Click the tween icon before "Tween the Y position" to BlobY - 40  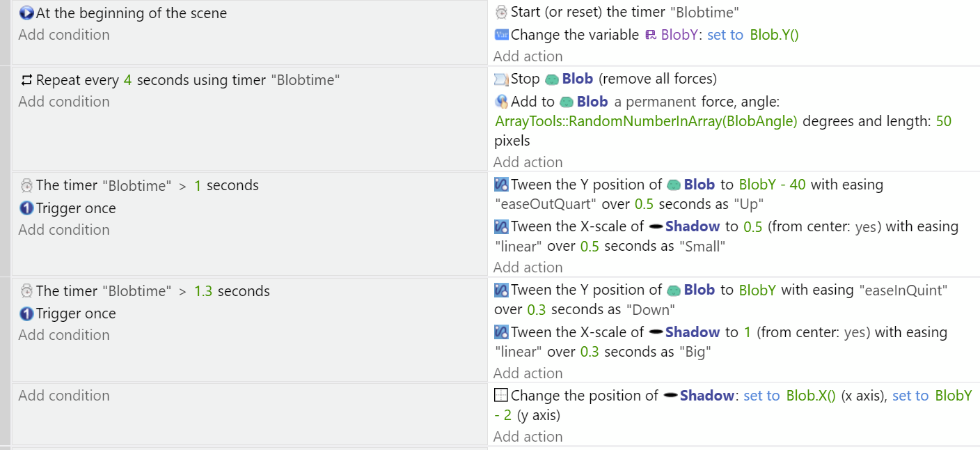501,185
